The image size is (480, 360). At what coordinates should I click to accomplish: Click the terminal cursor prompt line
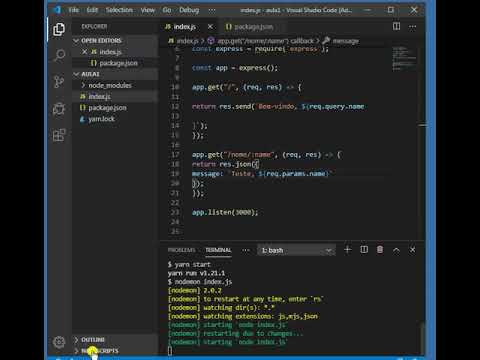click(x=170, y=351)
